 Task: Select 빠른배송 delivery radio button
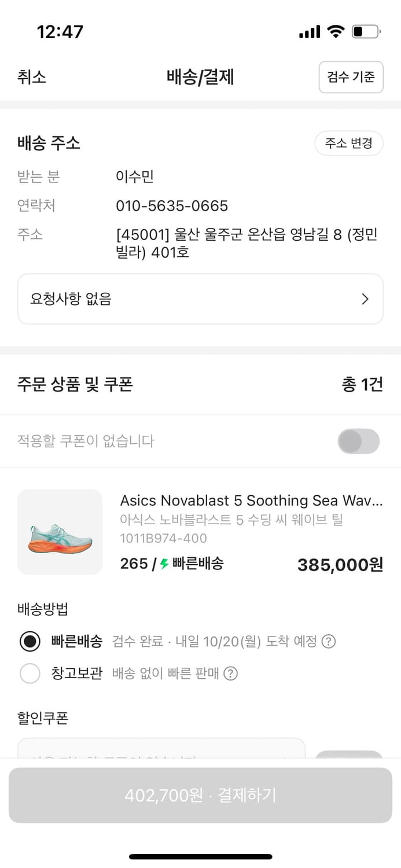[x=30, y=642]
